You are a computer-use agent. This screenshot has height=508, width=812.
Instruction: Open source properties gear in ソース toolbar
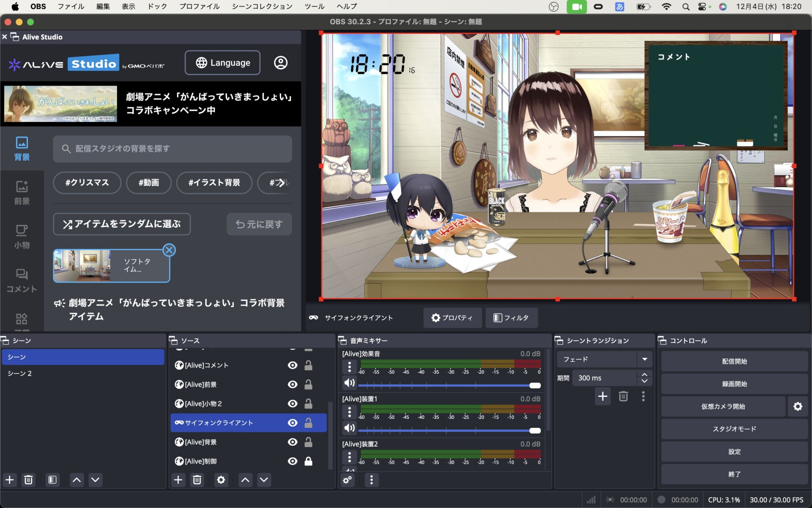[x=221, y=480]
